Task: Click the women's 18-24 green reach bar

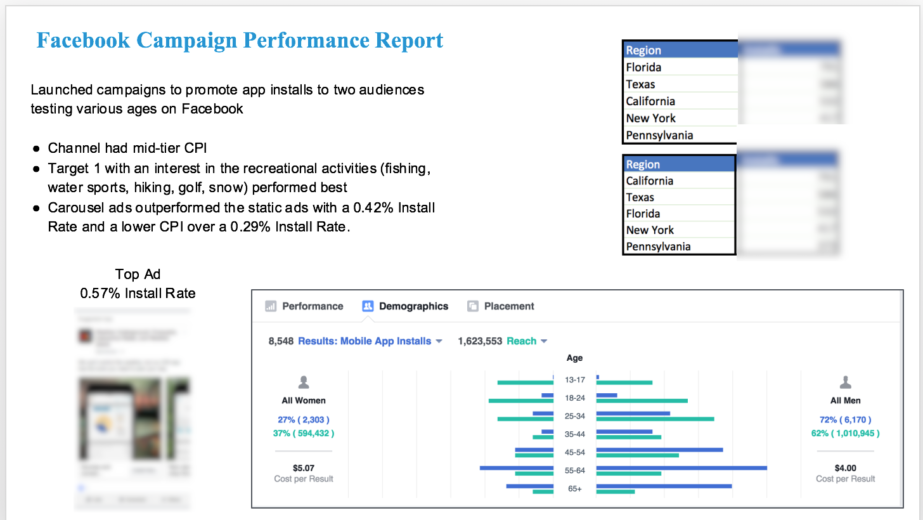Action: coord(521,401)
